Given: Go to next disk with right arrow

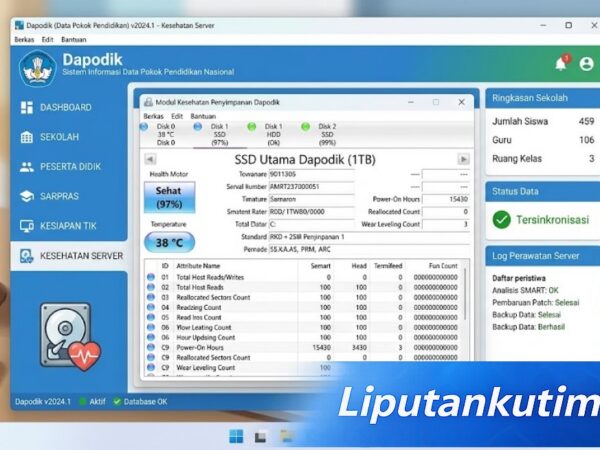Looking at the screenshot, I should [463, 159].
